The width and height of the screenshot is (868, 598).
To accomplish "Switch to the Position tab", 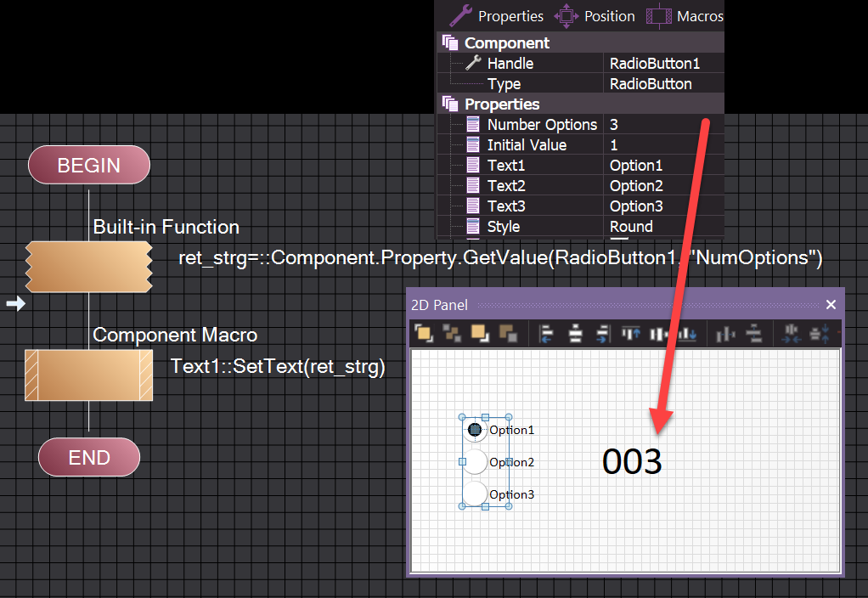I will (x=595, y=16).
